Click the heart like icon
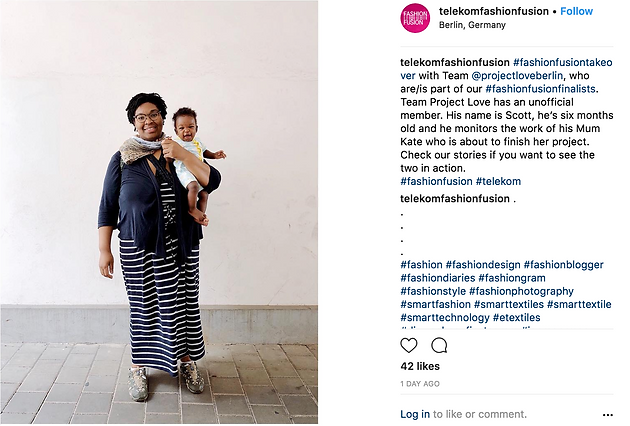 point(409,345)
